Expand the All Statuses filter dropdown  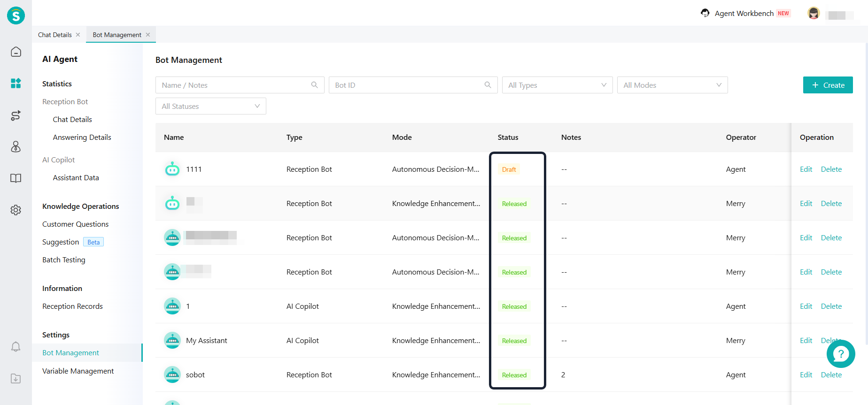coord(210,106)
